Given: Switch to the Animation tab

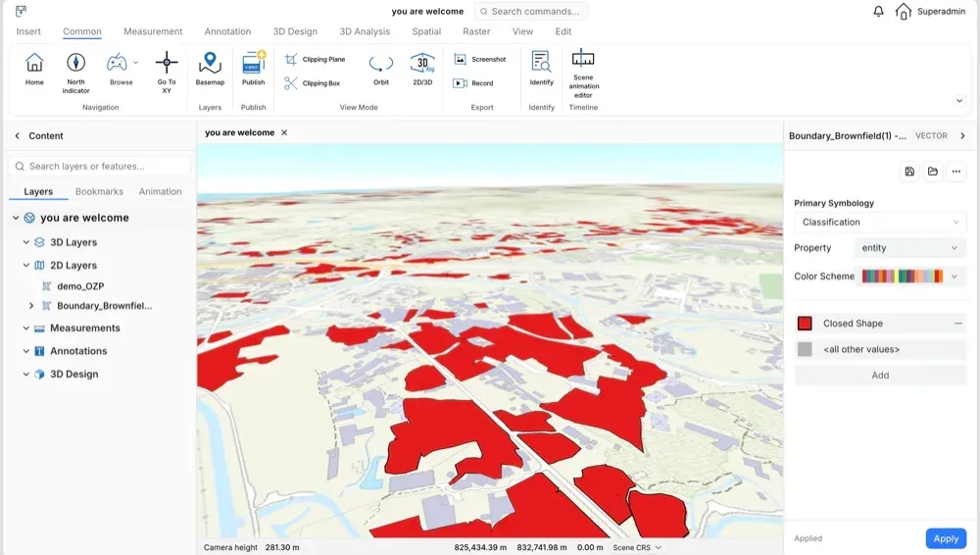Looking at the screenshot, I should point(160,191).
